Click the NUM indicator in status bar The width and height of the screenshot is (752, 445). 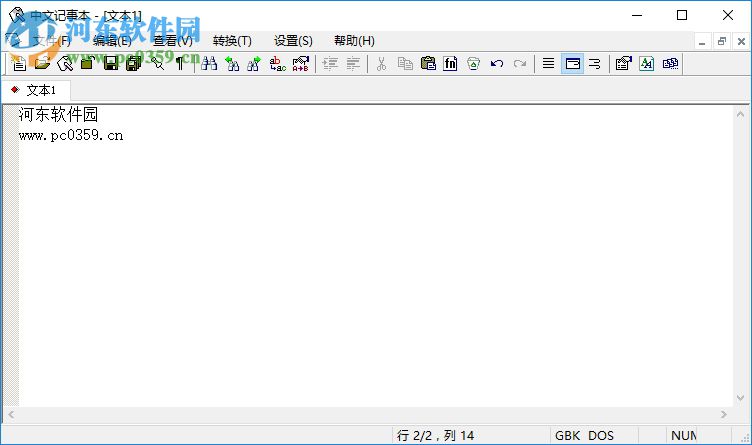pyautogui.click(x=683, y=435)
